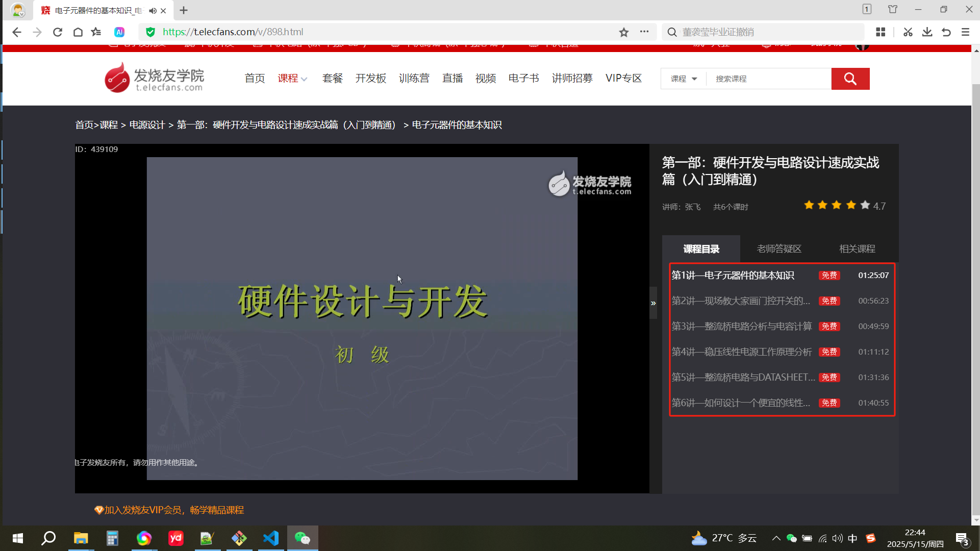The height and width of the screenshot is (551, 980).
Task: Switch to the 老师答疑区 tab
Action: (x=779, y=248)
